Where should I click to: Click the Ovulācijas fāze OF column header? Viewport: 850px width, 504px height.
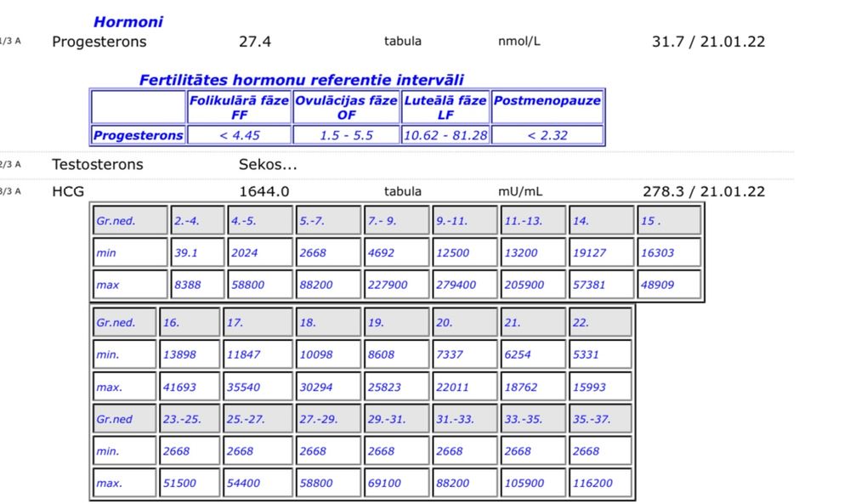346,107
